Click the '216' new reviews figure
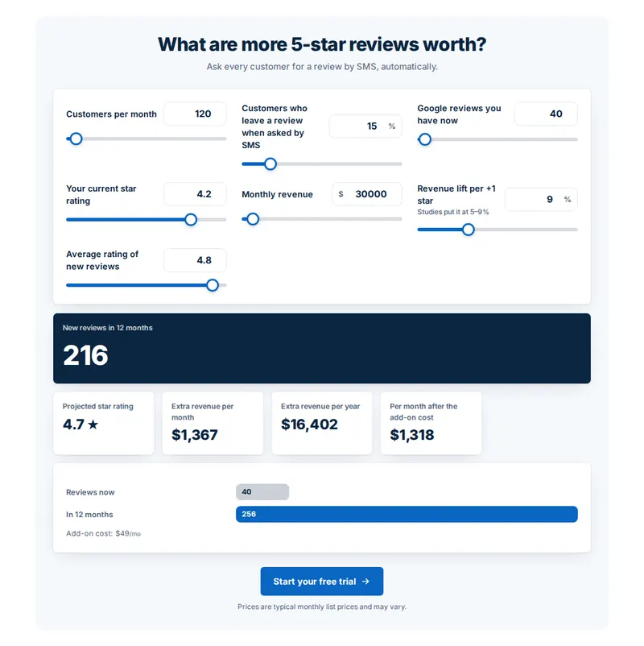Screen dimensions: 644x646 coord(85,355)
